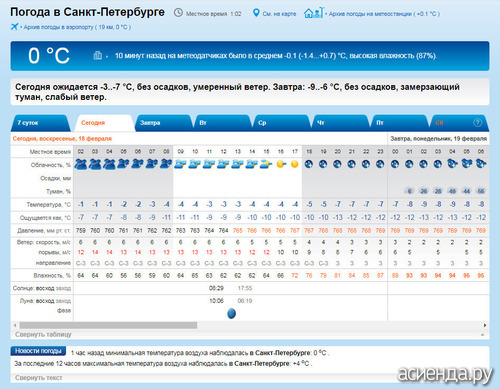
Task: Open weather station archive link
Action: (384, 14)
